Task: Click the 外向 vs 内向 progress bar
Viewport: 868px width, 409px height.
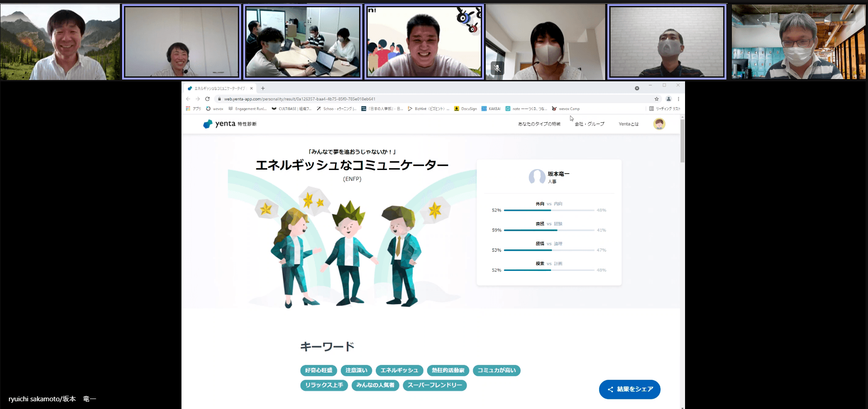Action: 549,210
